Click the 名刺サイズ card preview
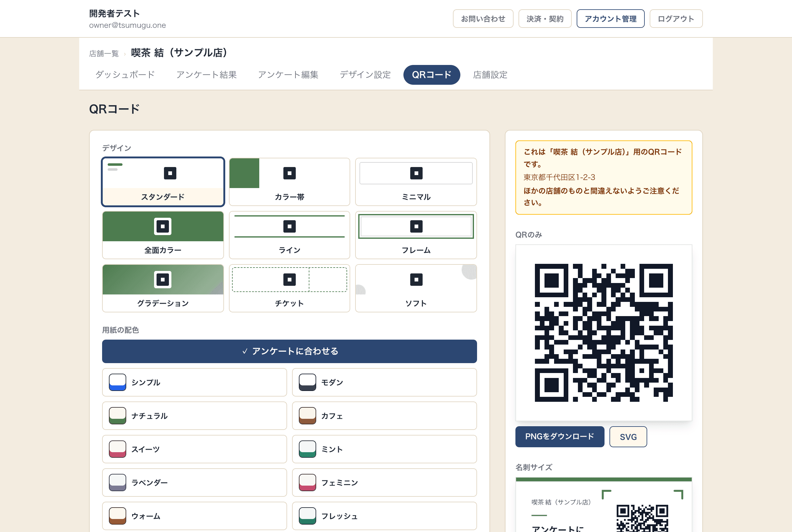 pos(604,505)
